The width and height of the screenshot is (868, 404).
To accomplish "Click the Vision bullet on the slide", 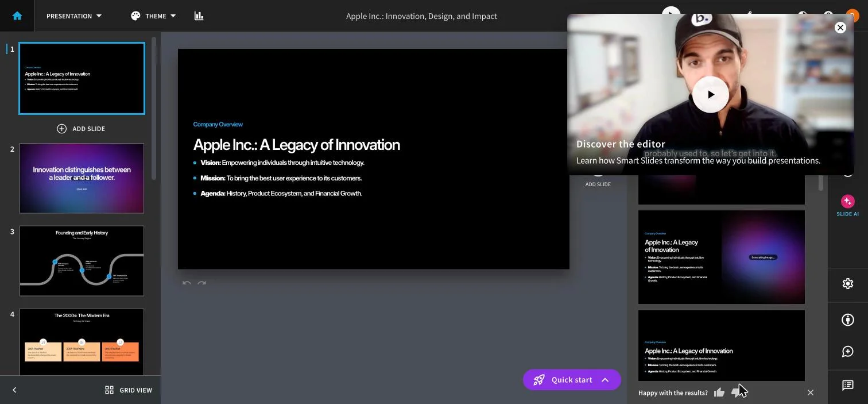I will (x=282, y=163).
